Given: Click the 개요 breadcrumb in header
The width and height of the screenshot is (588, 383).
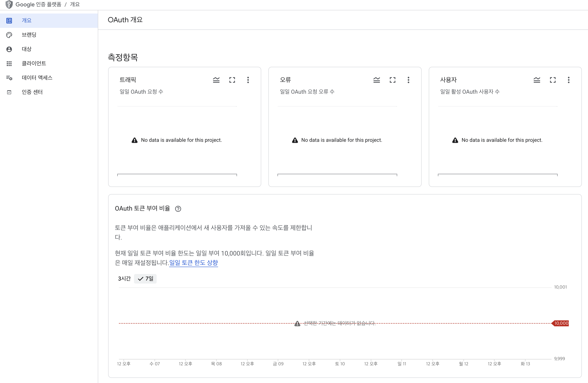Looking at the screenshot, I should 75,4.
